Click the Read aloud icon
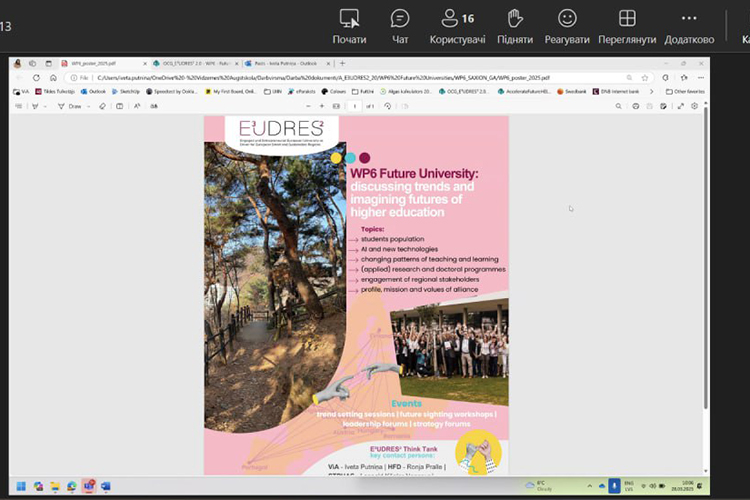The height and width of the screenshot is (500, 750). 137,106
